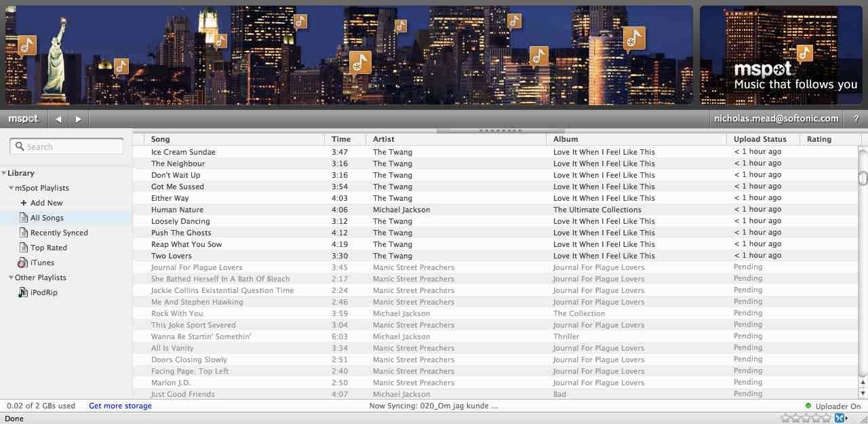Select the song Reap What You Sow

pos(186,244)
